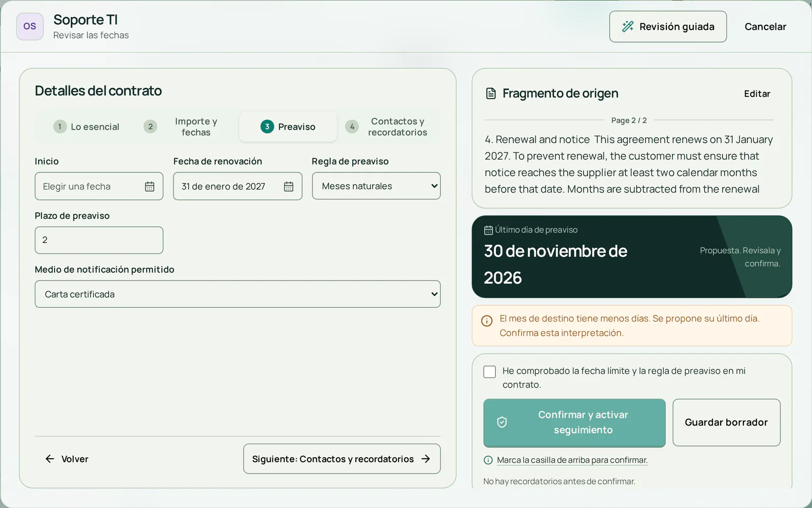The height and width of the screenshot is (508, 812).
Task: Click the Marca la casilla de arriba link
Action: (x=572, y=460)
